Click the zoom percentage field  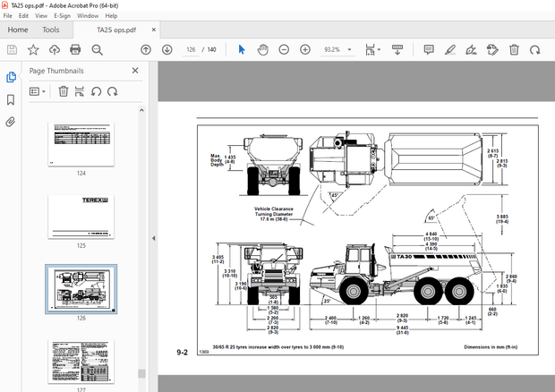(332, 50)
